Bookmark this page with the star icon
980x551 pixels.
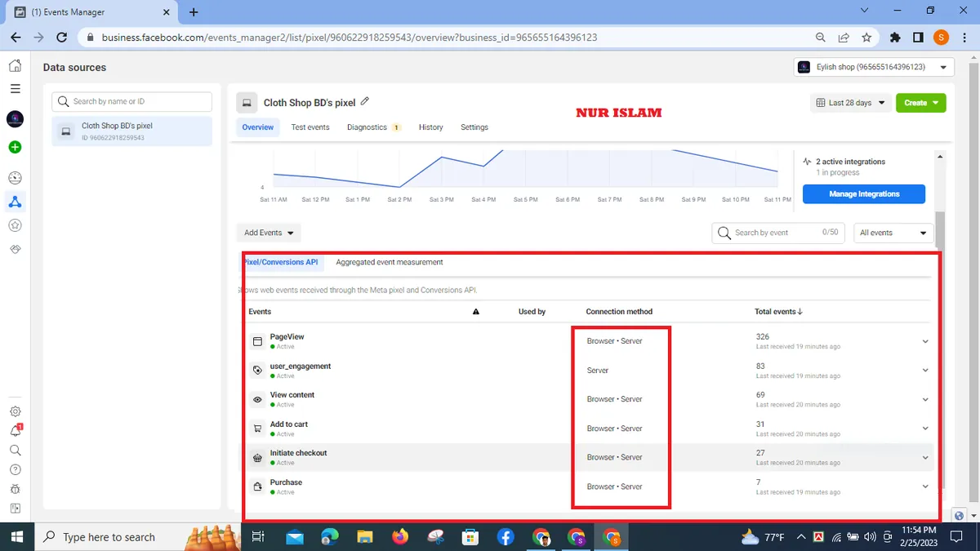[x=866, y=38]
